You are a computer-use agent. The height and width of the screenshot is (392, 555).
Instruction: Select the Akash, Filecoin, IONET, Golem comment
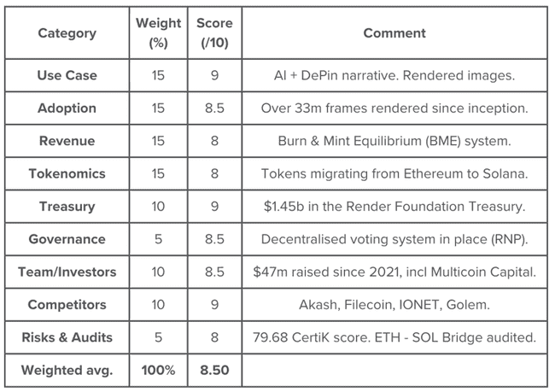[x=394, y=305]
